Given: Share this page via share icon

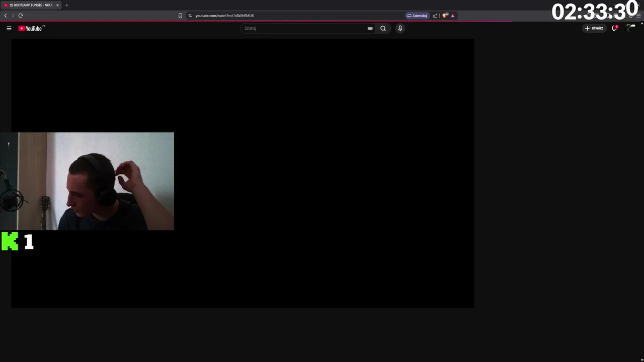Looking at the screenshot, I should pos(435,16).
